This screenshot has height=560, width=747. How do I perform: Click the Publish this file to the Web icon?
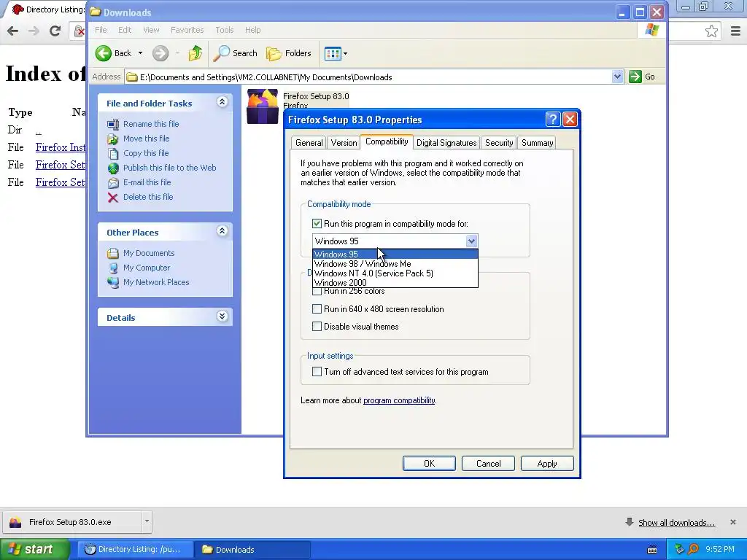tap(113, 168)
